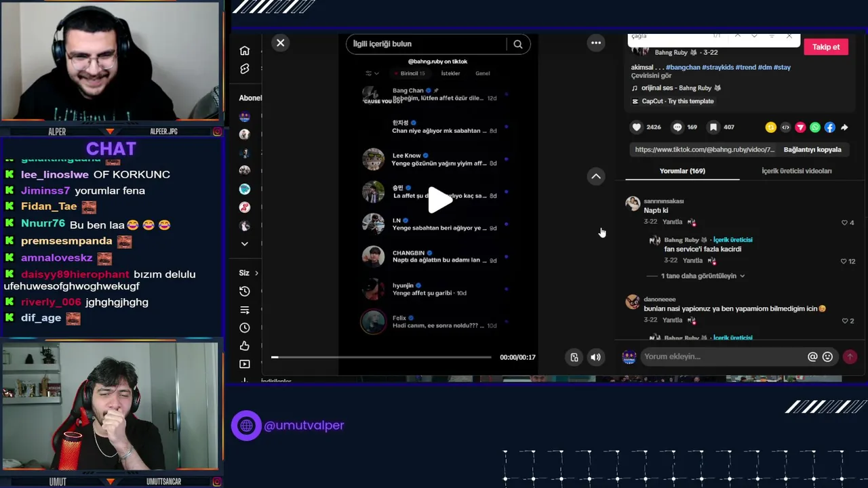Like the video via heart showing 2426
The image size is (868, 488).
point(637,127)
